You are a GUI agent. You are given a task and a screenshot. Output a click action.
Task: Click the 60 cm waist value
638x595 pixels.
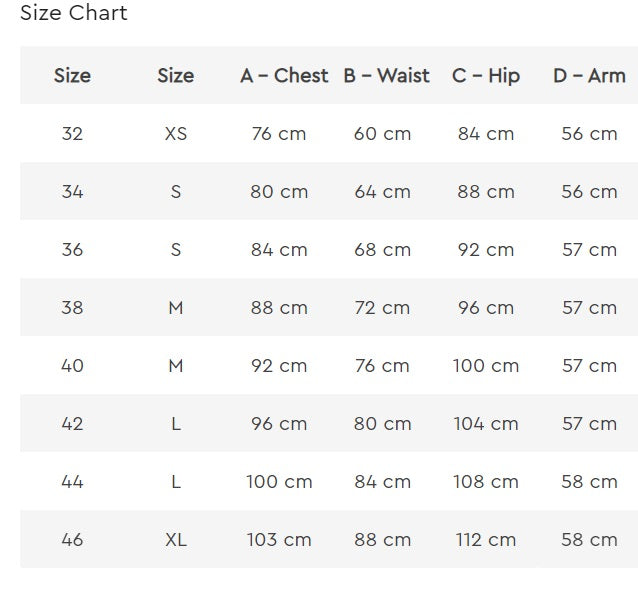pos(382,134)
